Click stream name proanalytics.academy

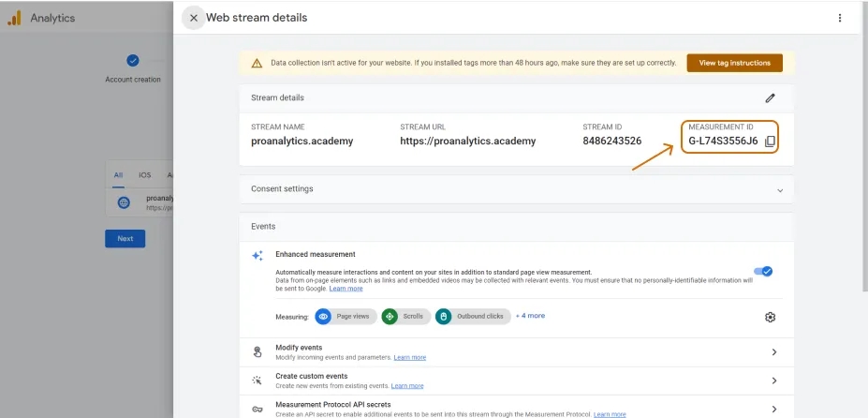click(302, 142)
